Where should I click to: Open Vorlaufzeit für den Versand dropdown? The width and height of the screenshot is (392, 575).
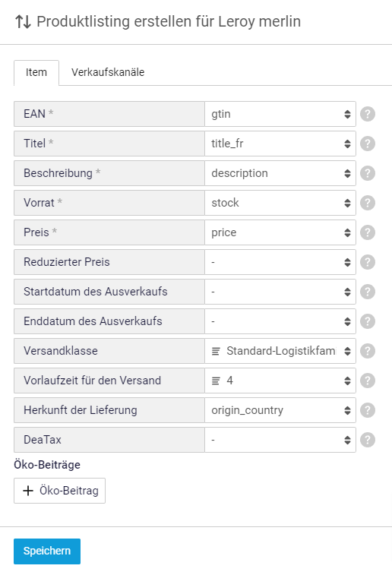point(280,381)
